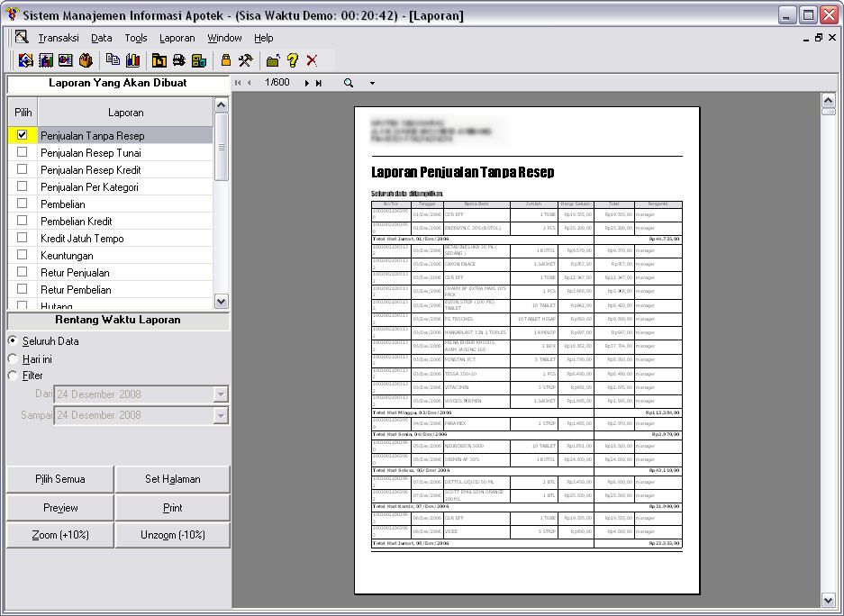Screen dimensions: 844x616
Task: Open the Laporan menu
Action: [x=177, y=38]
